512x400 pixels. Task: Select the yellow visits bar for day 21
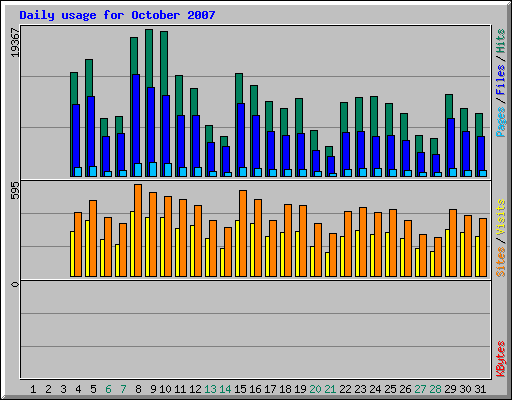coord(327,264)
